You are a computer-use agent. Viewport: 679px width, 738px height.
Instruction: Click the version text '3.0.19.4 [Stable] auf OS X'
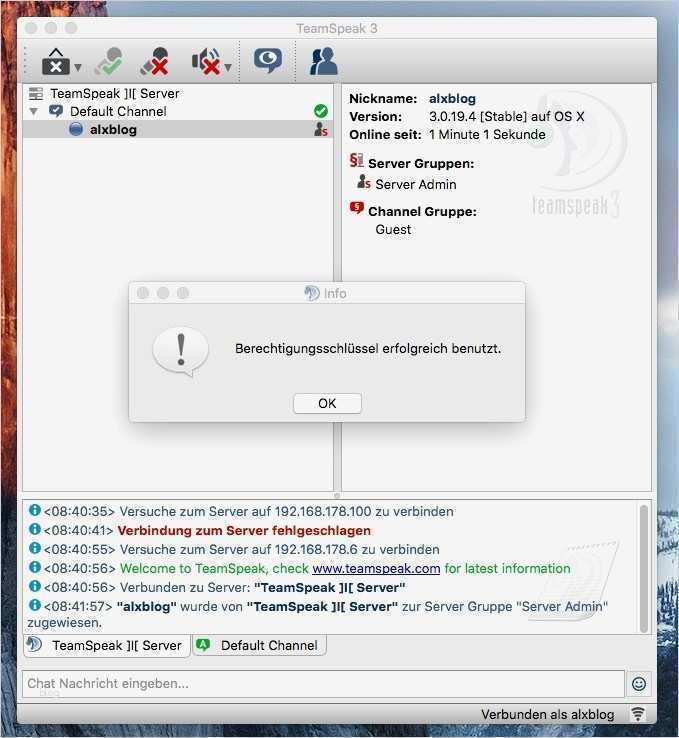pyautogui.click(x=507, y=116)
